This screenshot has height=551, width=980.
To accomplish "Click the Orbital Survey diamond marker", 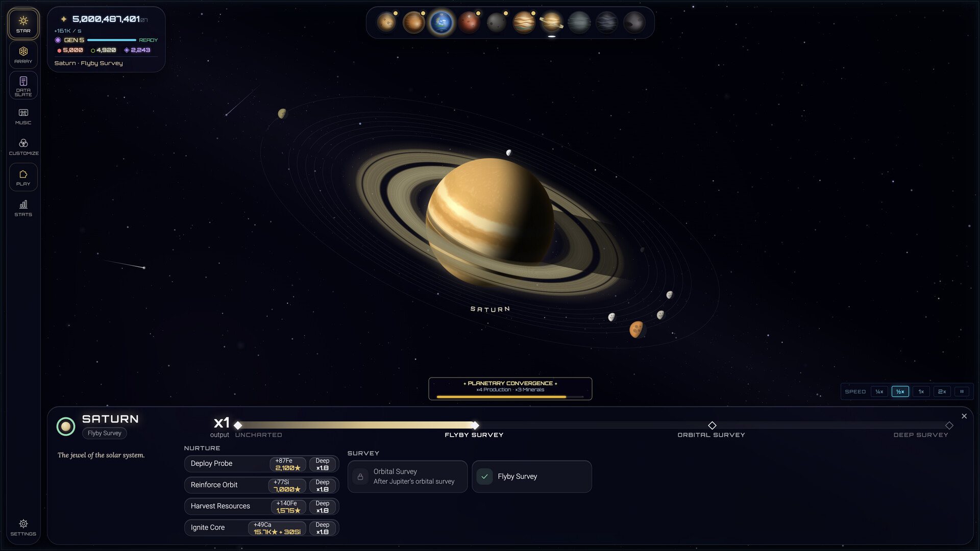I will [712, 425].
